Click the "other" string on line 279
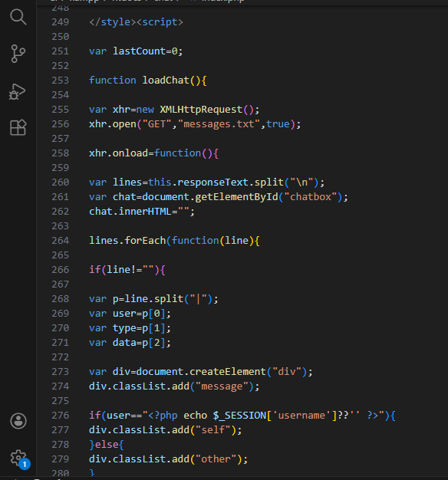 pyautogui.click(x=216, y=459)
